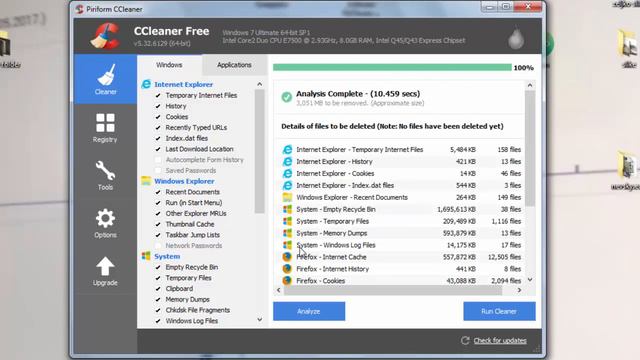Switch to the Windows tab
The height and width of the screenshot is (360, 640).
pos(169,65)
